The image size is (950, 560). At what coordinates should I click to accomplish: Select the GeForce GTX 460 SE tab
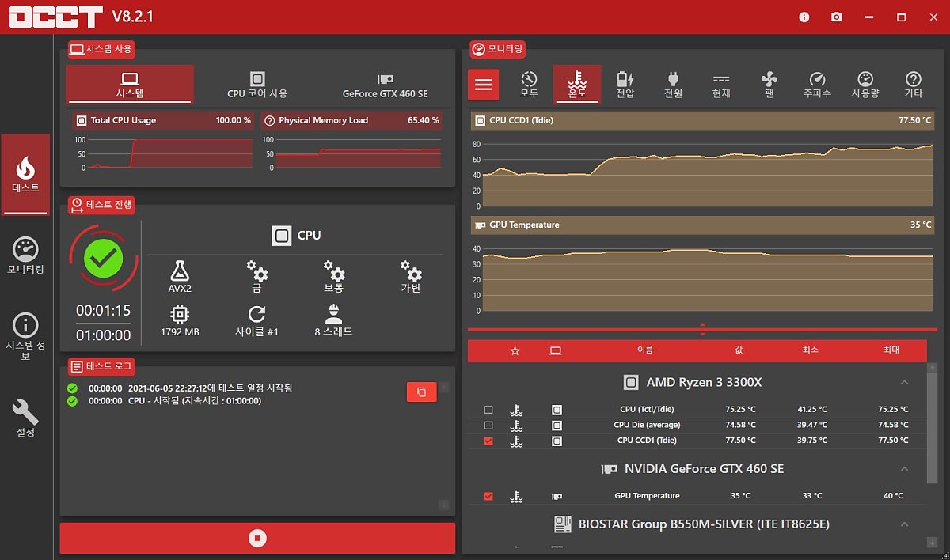click(386, 85)
